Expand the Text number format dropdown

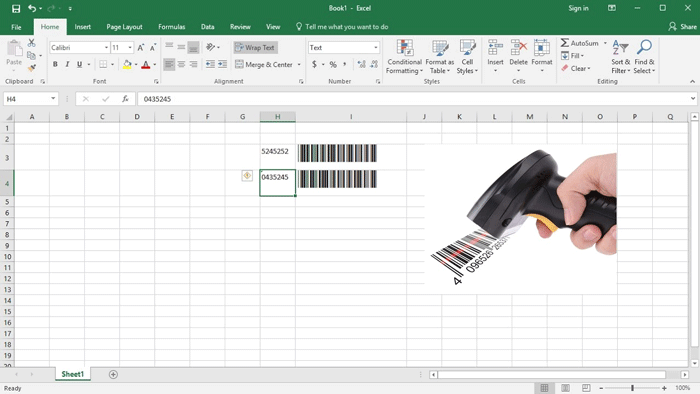tap(375, 47)
